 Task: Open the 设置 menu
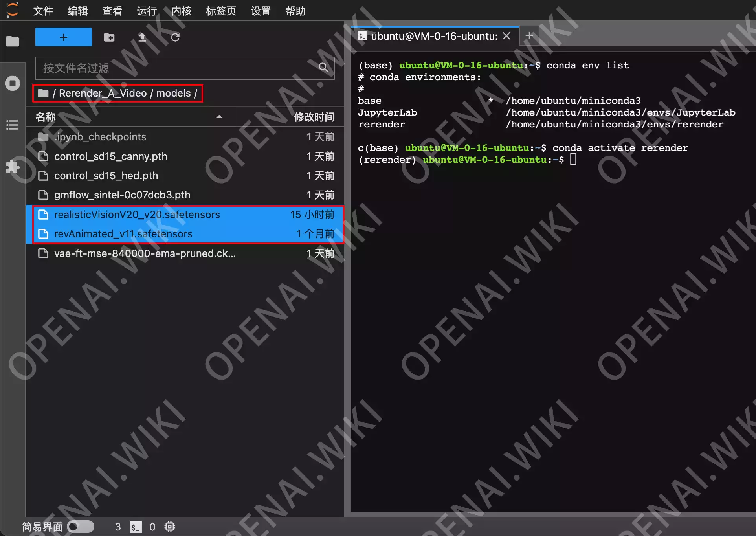tap(261, 11)
